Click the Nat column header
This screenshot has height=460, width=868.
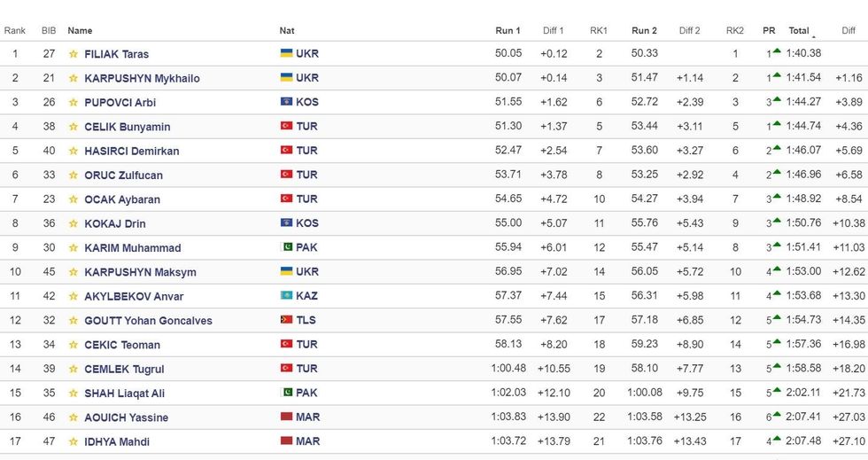click(287, 30)
